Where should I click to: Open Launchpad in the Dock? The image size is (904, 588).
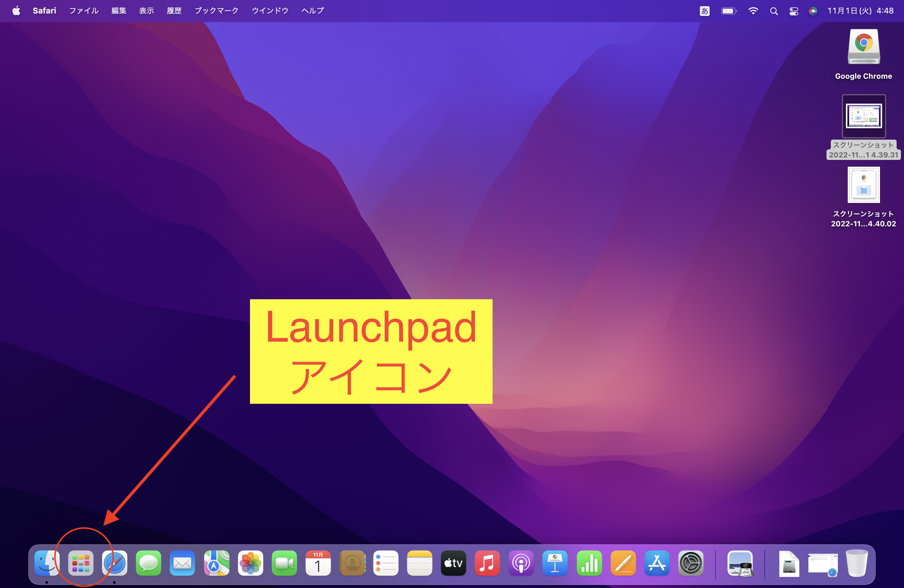tap(81, 563)
